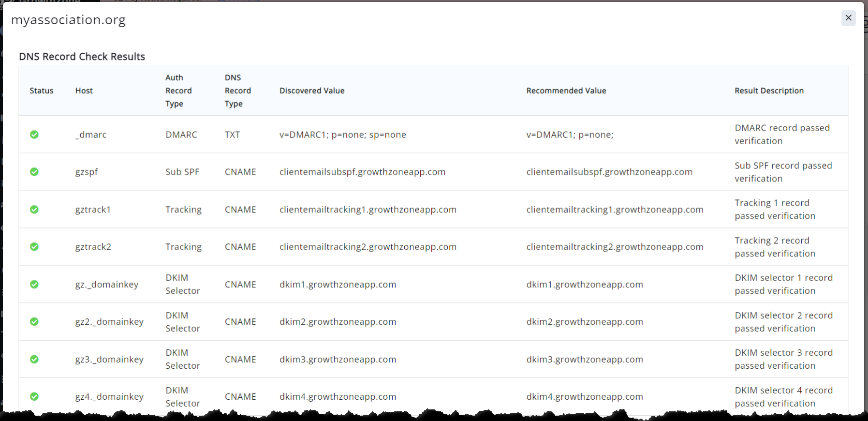The height and width of the screenshot is (421, 868).
Task: Click recommended value clientemailtracking2.growthzoneapp.com
Action: tap(615, 247)
